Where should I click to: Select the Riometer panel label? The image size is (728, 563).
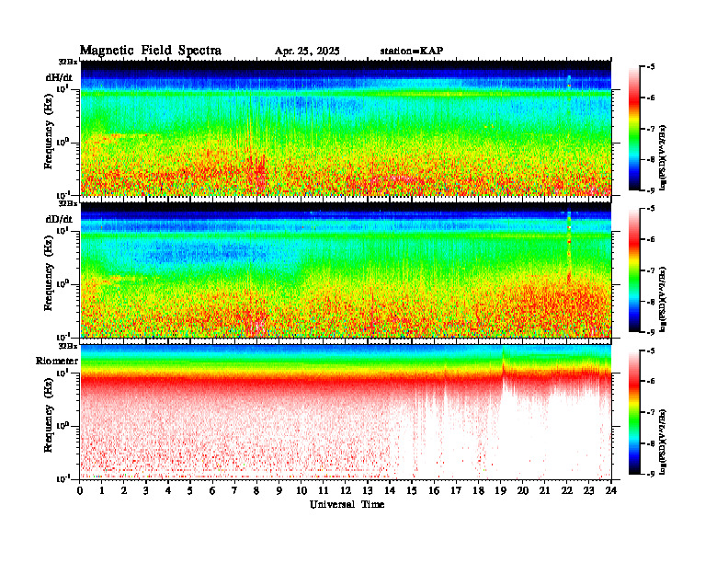(x=57, y=361)
